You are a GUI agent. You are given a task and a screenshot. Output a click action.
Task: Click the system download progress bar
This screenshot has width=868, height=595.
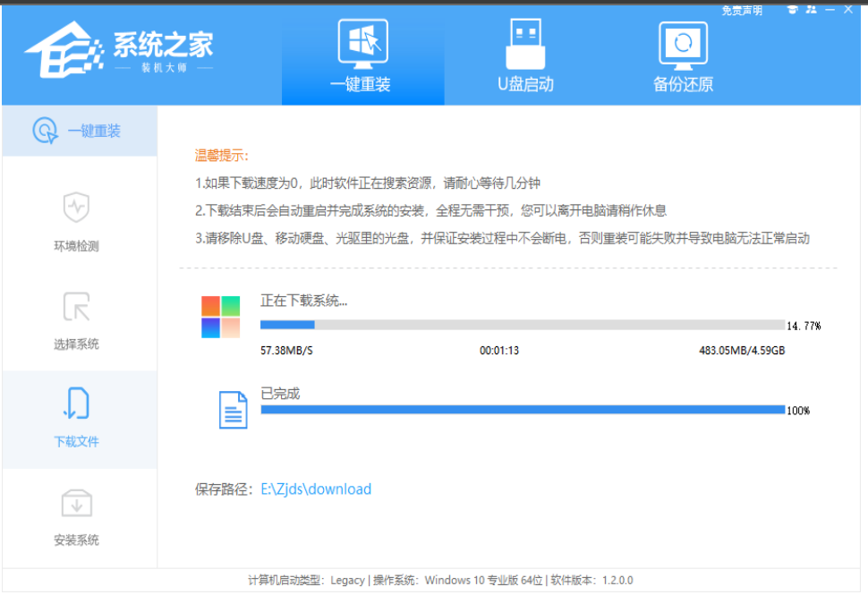point(523,325)
